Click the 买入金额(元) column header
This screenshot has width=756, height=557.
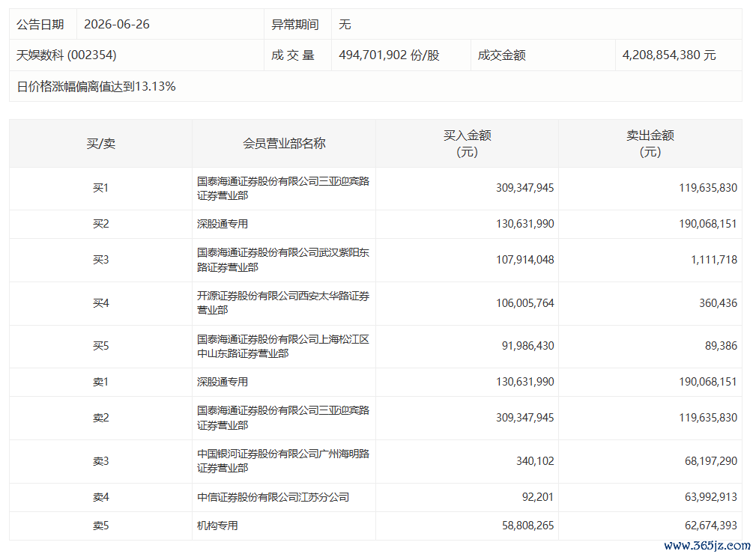(468, 143)
